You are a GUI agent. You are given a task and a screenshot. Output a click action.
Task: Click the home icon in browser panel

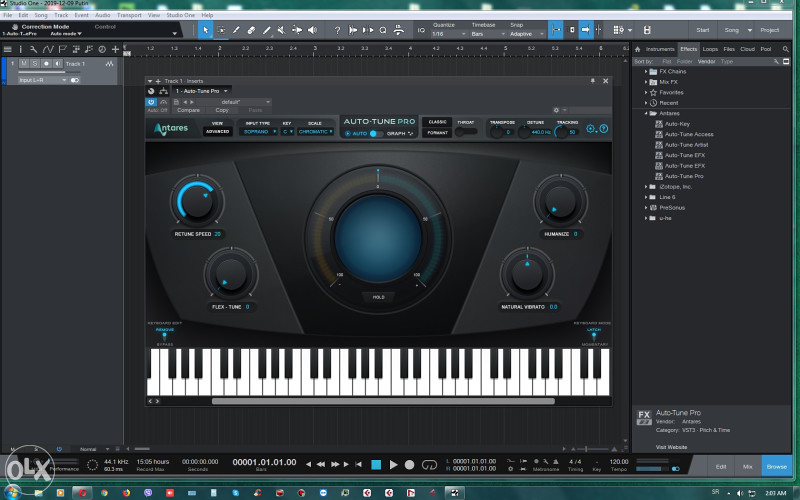coord(637,49)
